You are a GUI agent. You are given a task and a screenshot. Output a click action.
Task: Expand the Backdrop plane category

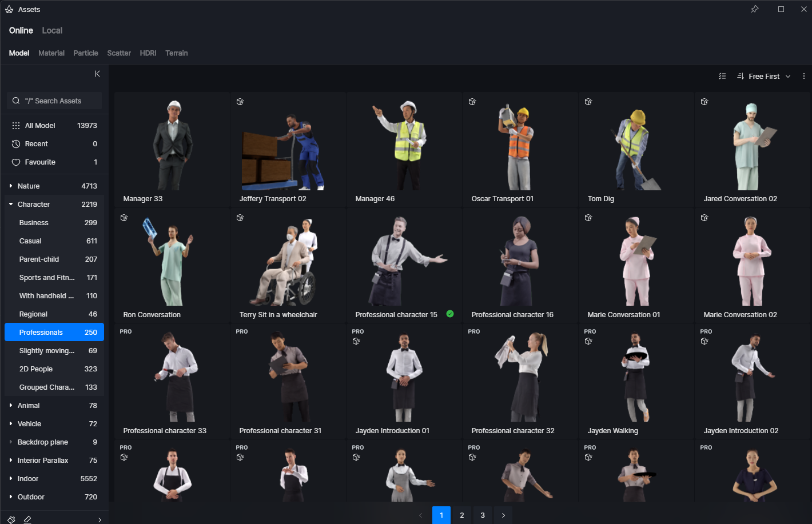click(11, 442)
